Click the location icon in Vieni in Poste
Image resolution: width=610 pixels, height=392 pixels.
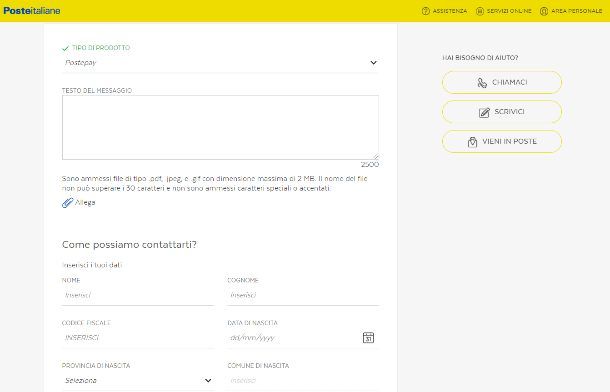click(472, 142)
